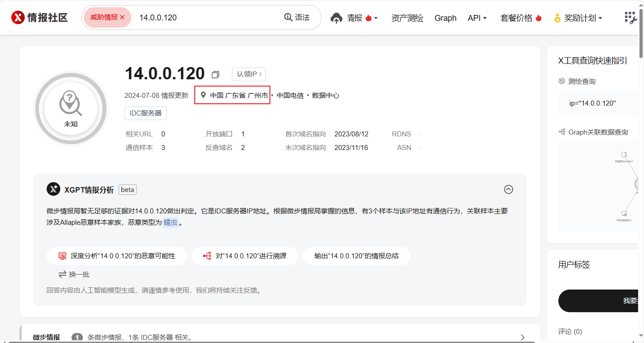Click the beta badge

click(128, 190)
